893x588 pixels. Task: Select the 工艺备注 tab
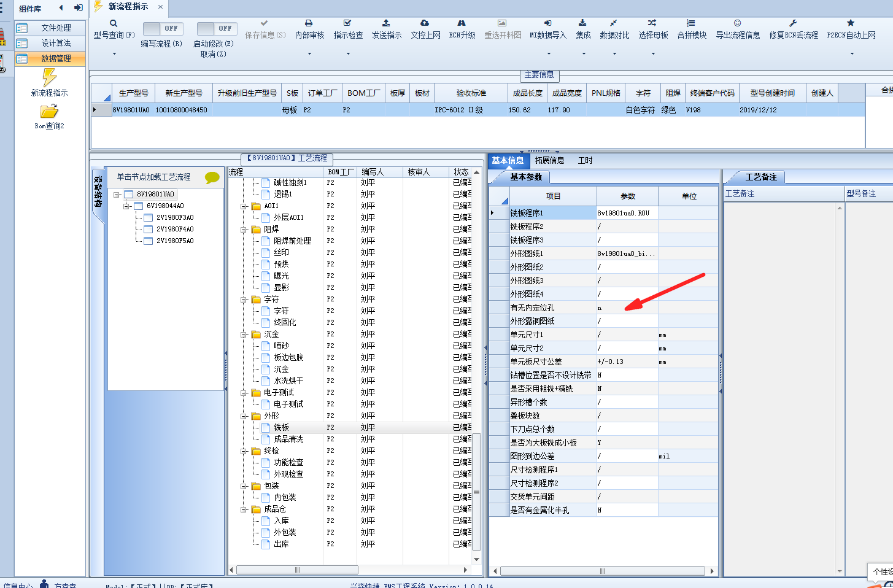(760, 177)
